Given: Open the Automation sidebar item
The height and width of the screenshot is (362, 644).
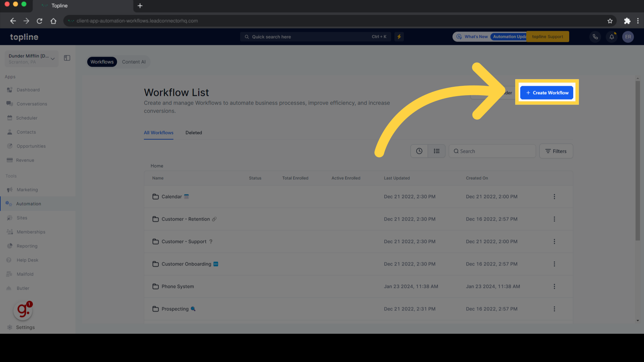Looking at the screenshot, I should (x=29, y=204).
